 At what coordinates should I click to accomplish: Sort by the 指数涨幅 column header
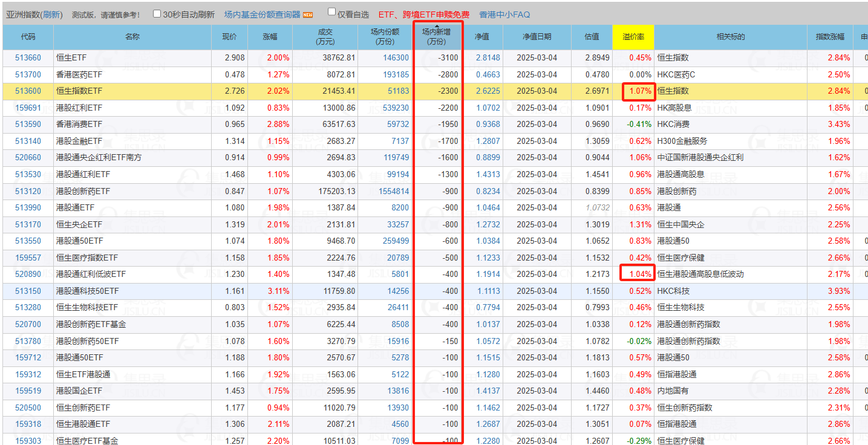pos(829,37)
